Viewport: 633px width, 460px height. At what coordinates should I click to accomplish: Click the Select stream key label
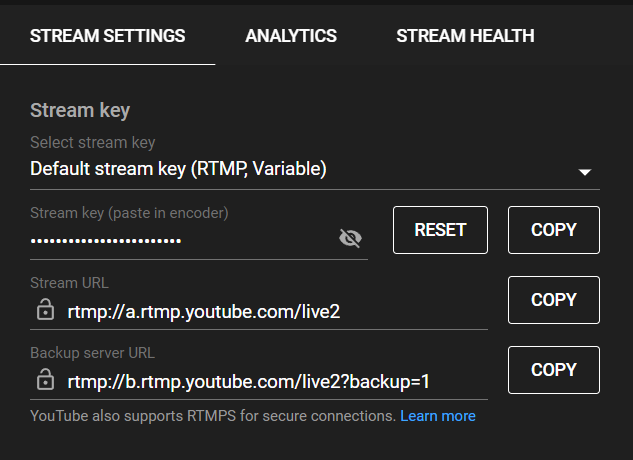[x=92, y=143]
